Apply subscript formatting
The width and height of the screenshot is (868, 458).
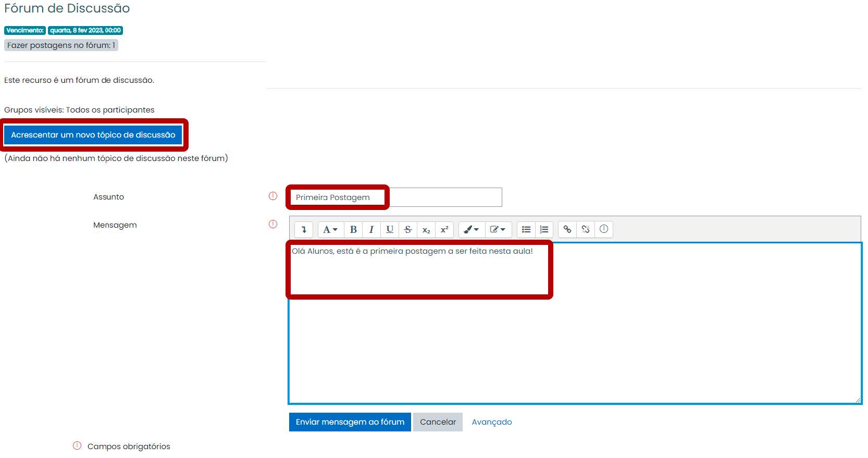[426, 229]
